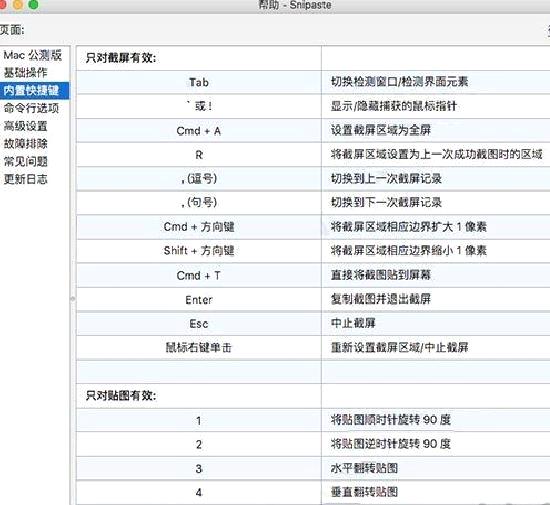Click 设置截屏区域为全屏 description
The image size is (550, 505).
click(381, 130)
